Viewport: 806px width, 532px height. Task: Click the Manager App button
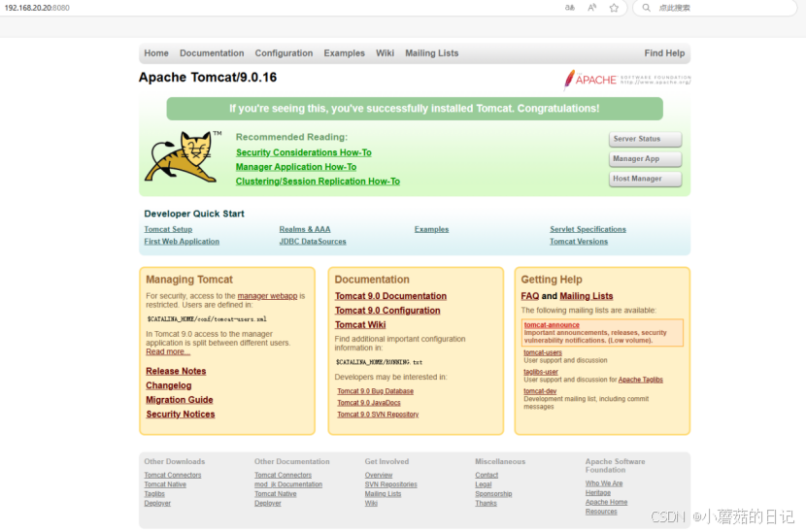646,159
